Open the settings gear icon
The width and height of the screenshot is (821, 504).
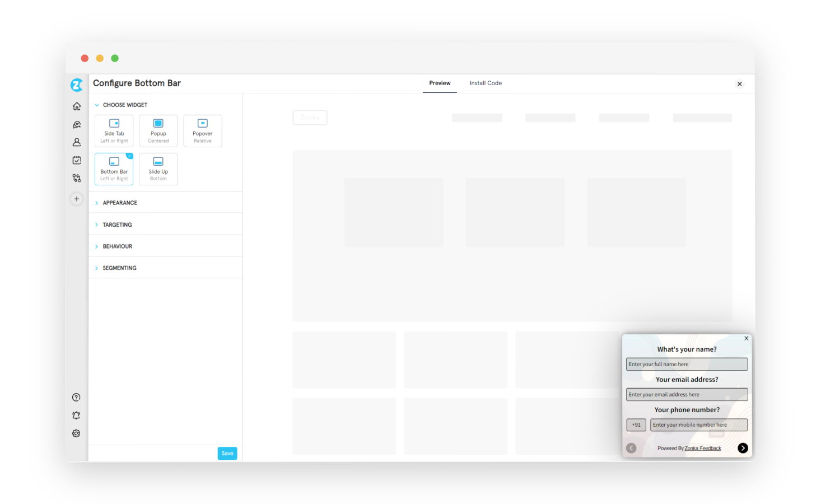click(x=76, y=433)
